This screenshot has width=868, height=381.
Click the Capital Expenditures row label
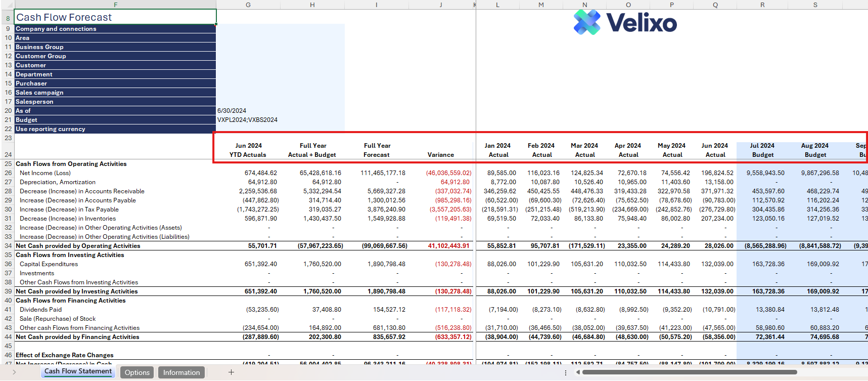(x=49, y=264)
